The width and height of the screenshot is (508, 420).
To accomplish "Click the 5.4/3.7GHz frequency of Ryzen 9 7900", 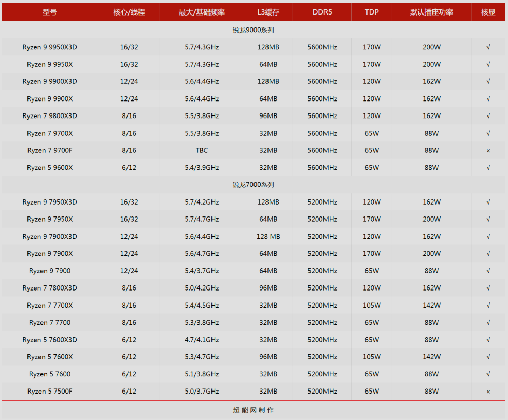I will [x=202, y=271].
